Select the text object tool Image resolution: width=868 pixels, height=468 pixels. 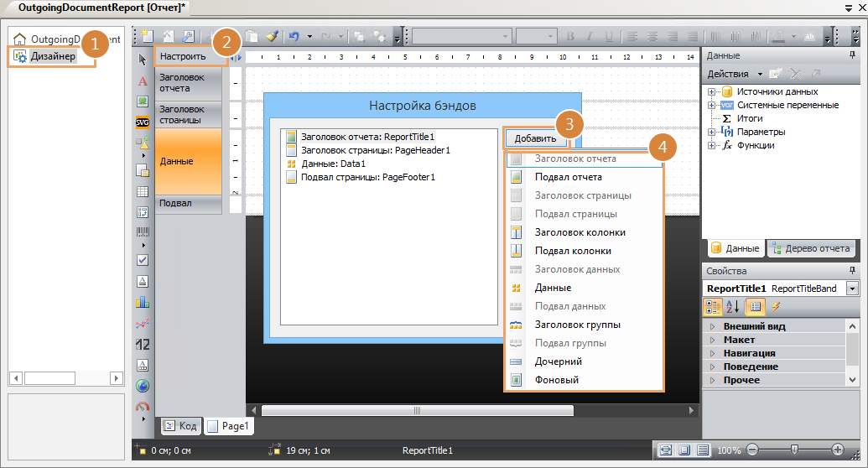143,81
